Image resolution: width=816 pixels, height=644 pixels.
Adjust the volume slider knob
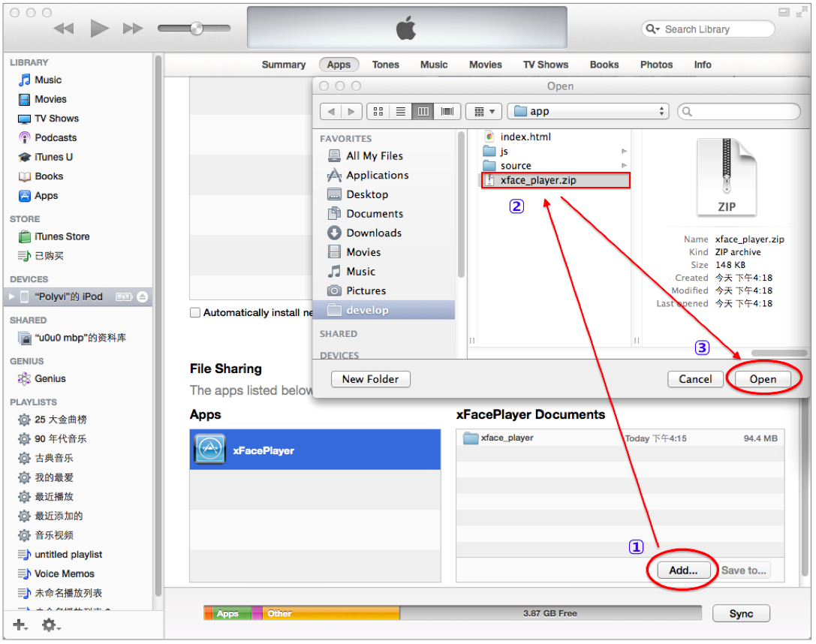(197, 28)
